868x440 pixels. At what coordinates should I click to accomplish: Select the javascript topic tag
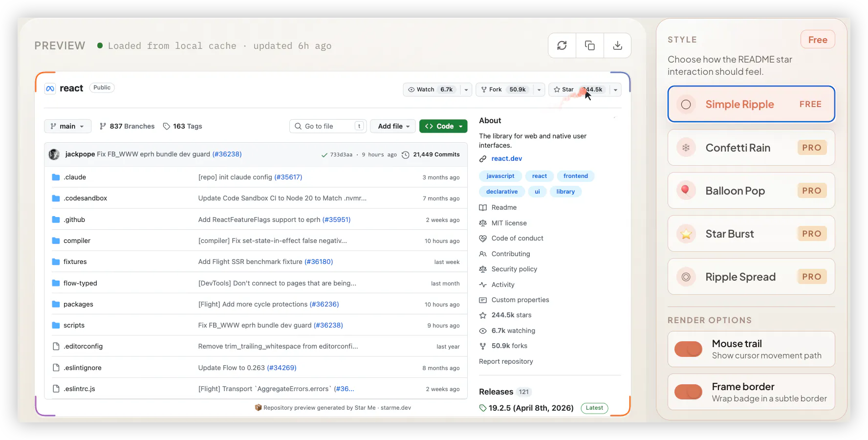(x=500, y=176)
